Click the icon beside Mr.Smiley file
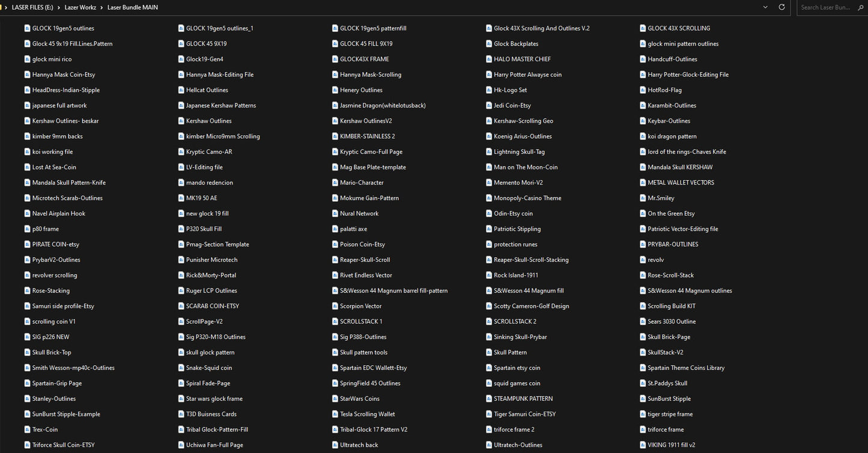868x453 pixels. 643,198
